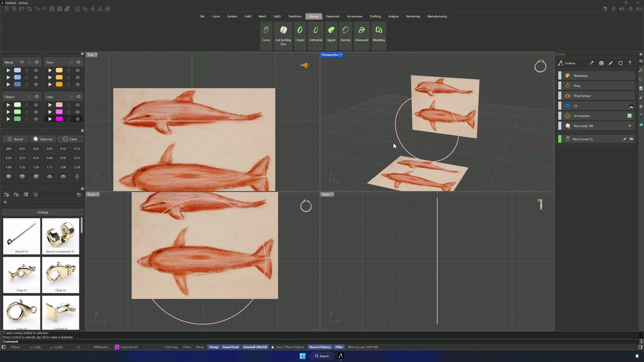Toggle Osnap in the status bar
Viewport: 644px width, 362px height.
(x=214, y=347)
